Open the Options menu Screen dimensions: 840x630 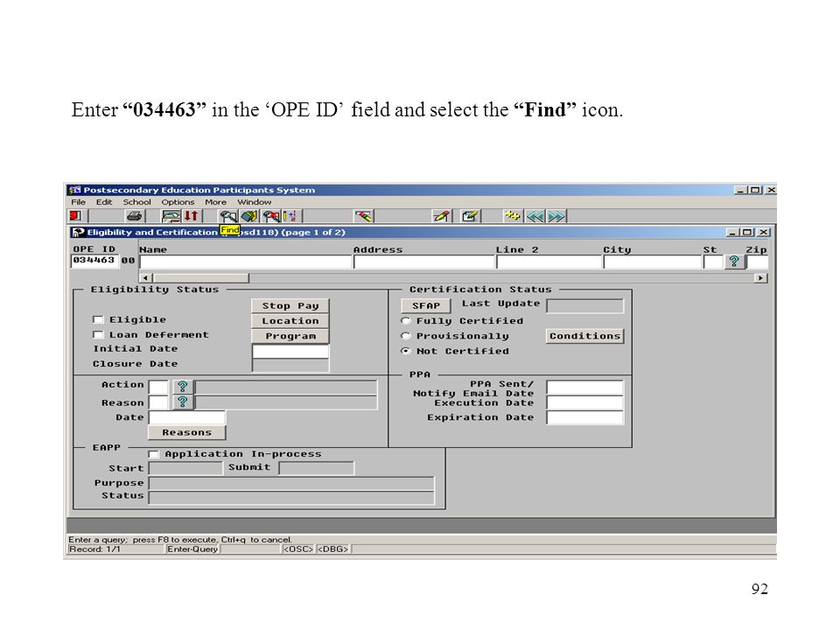(x=178, y=202)
